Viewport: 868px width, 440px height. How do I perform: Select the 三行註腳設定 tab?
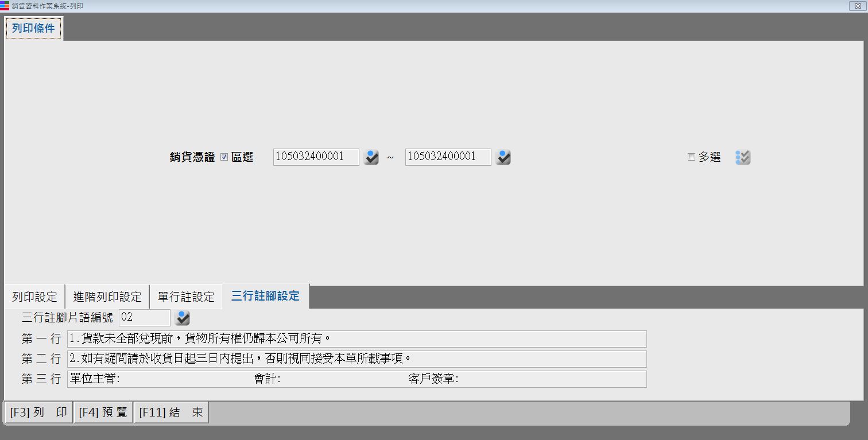point(265,296)
